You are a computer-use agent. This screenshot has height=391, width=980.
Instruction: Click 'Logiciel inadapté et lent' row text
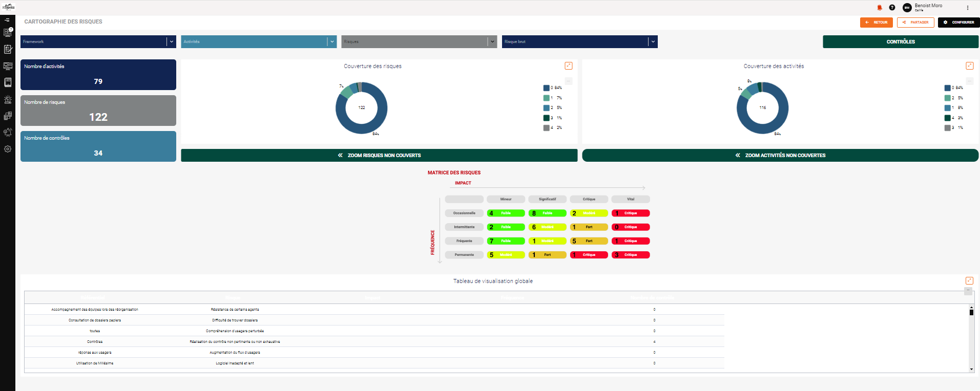point(235,363)
